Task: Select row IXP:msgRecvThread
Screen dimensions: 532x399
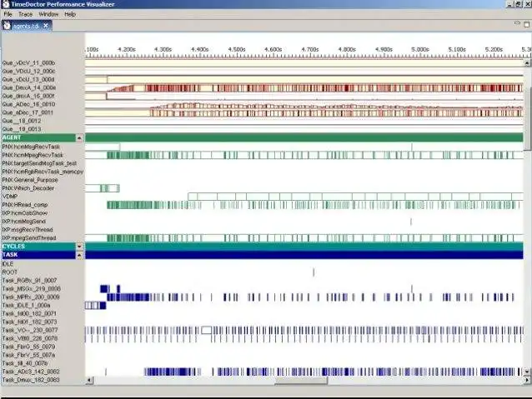Action: pyautogui.click(x=28, y=230)
